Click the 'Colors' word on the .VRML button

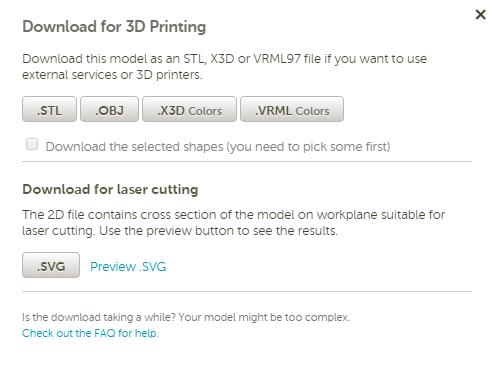[x=312, y=111]
